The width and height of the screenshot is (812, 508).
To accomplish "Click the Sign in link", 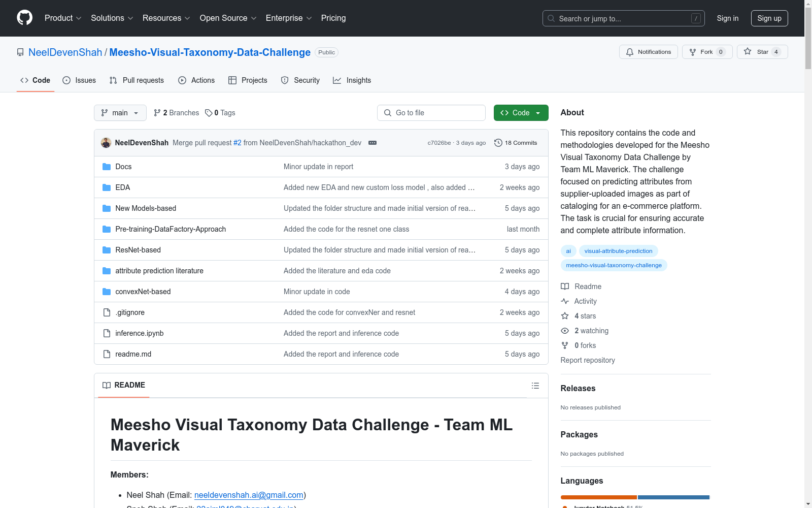I will click(x=728, y=18).
